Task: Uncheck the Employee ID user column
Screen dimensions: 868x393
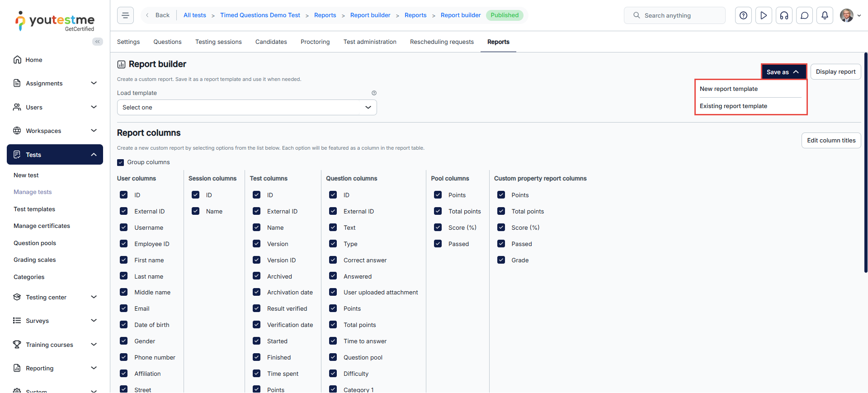Action: (x=124, y=244)
